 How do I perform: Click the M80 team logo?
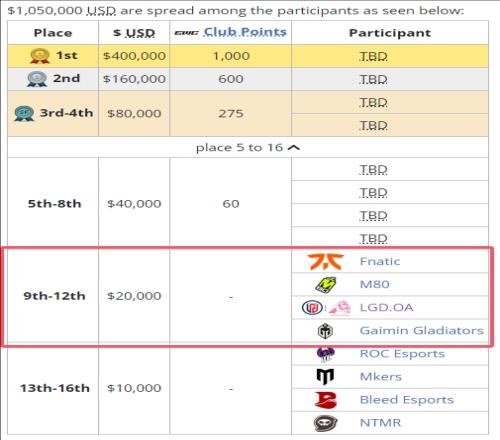(x=326, y=285)
